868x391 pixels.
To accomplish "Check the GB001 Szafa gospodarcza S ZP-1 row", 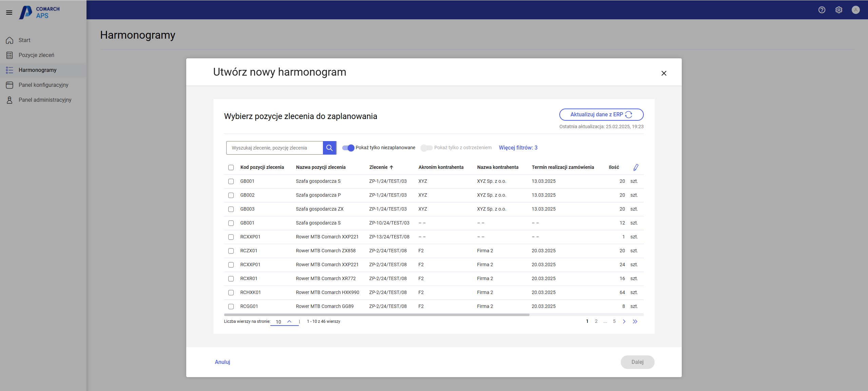I will click(x=231, y=181).
